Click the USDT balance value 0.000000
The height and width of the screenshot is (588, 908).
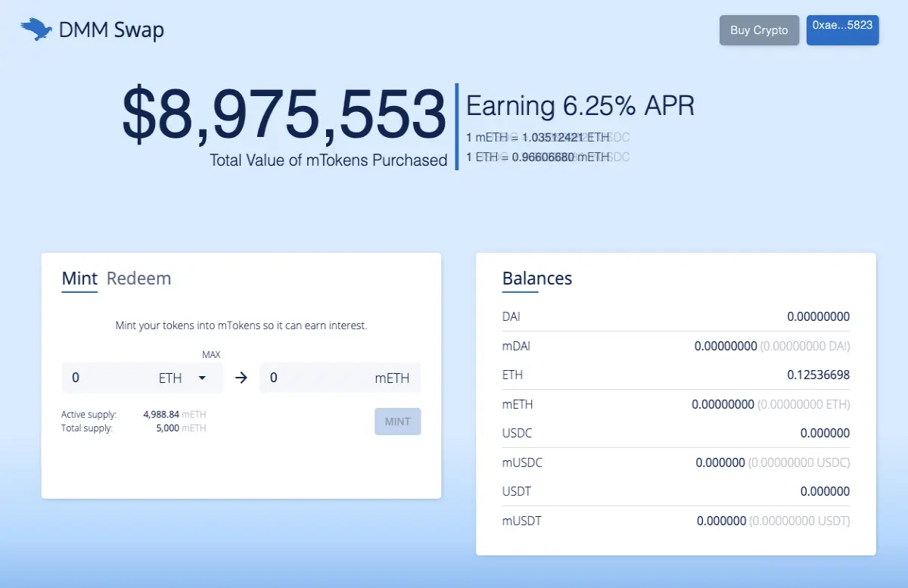pos(825,492)
